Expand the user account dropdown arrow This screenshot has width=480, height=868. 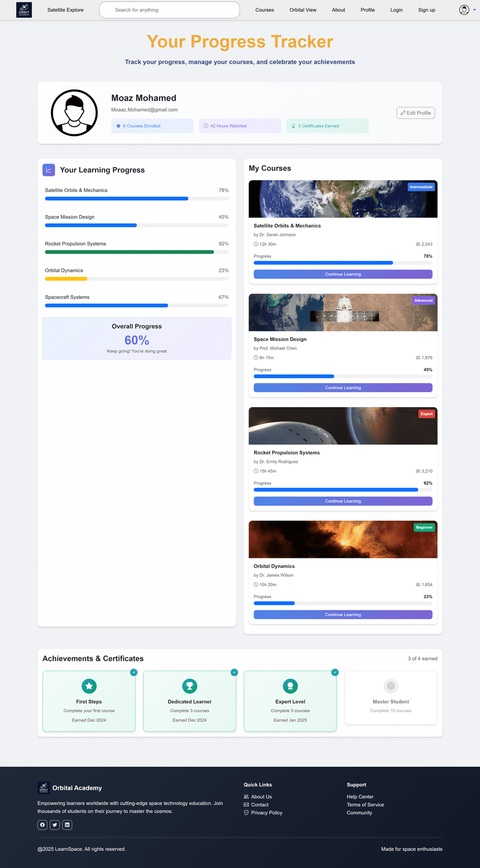click(x=474, y=10)
